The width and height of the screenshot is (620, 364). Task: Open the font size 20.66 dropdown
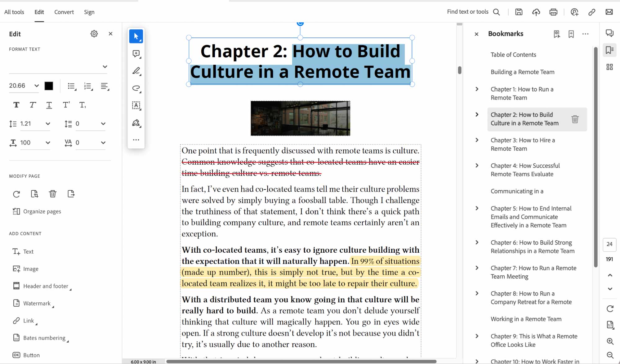tap(37, 86)
